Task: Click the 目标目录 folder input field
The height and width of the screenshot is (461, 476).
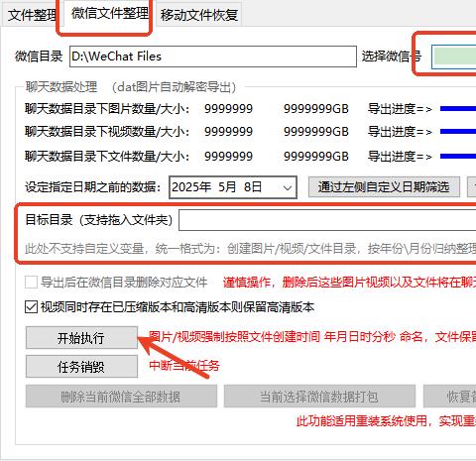Action: pos(327,220)
